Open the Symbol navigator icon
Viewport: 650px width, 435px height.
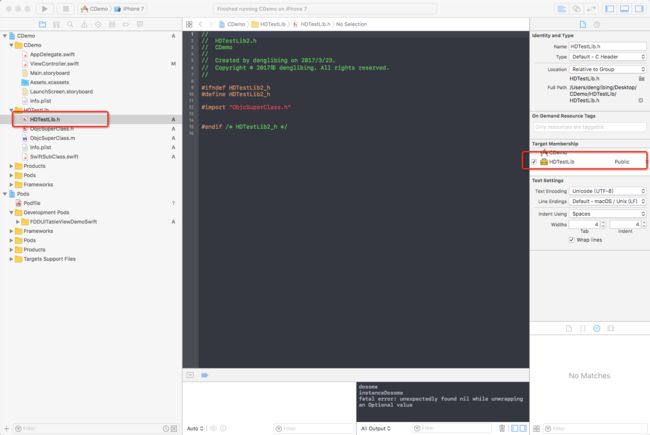coord(56,24)
